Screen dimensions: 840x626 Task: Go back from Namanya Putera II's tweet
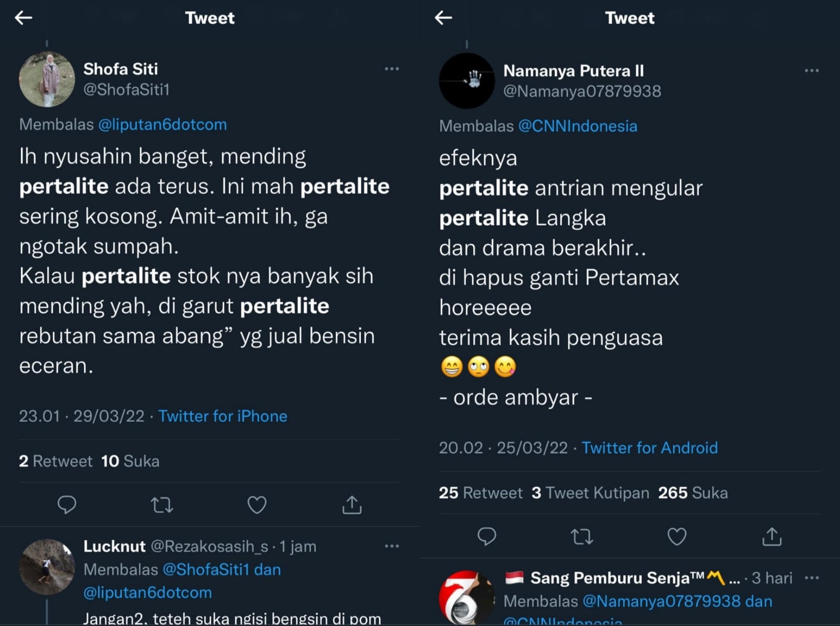(x=444, y=18)
